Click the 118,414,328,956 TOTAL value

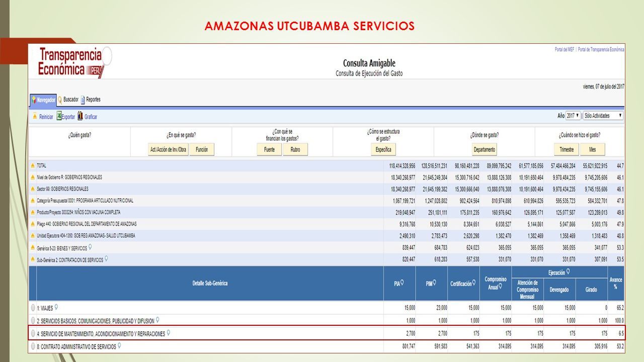(402, 165)
